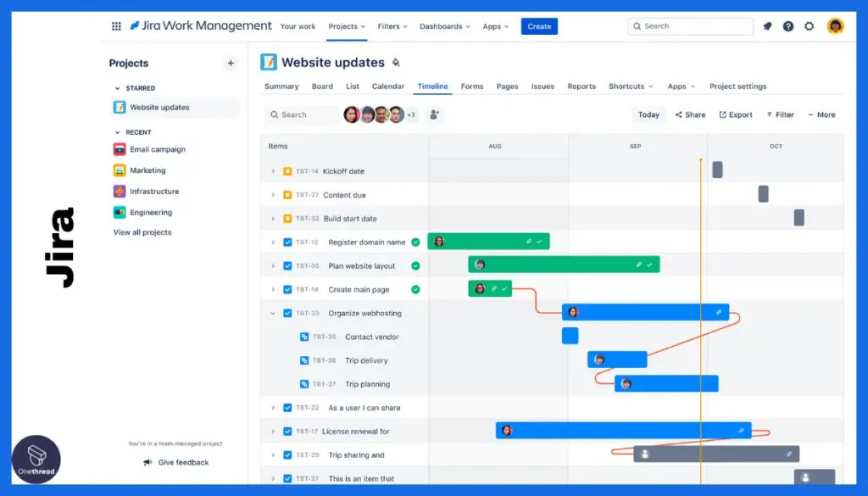Open the Infrastructure project icon

click(120, 192)
